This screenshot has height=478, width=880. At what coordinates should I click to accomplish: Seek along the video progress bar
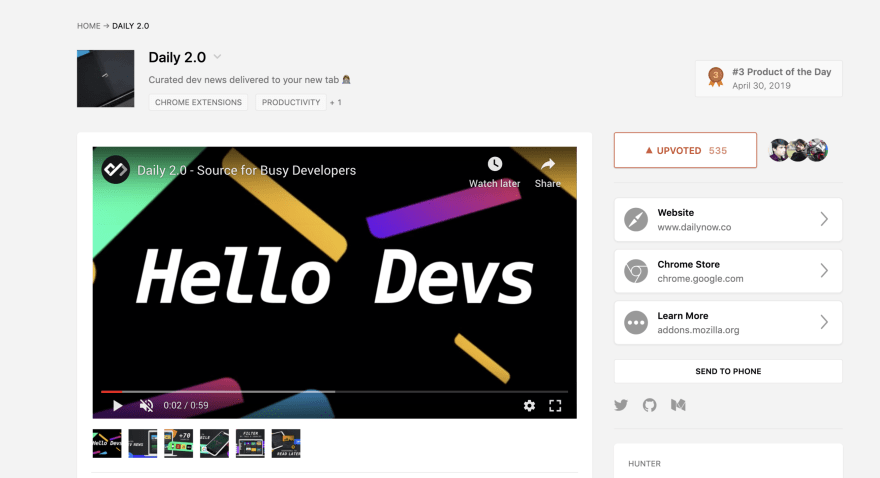tap(334, 392)
